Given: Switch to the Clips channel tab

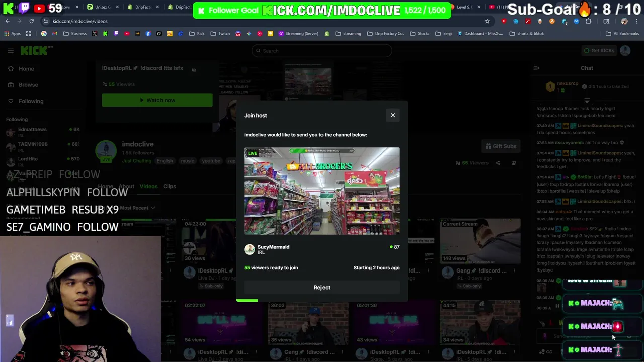Looking at the screenshot, I should (x=170, y=186).
